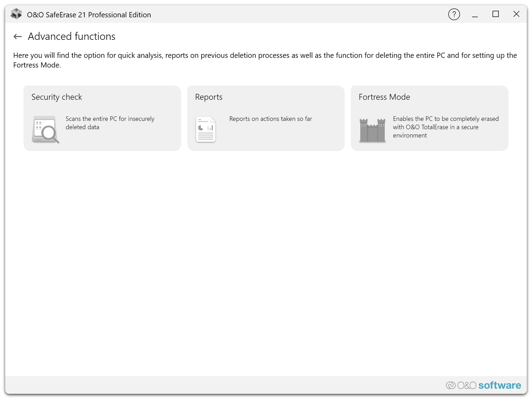Minimize the SafeErase window
Image resolution: width=532 pixels, height=399 pixels.
tap(475, 15)
